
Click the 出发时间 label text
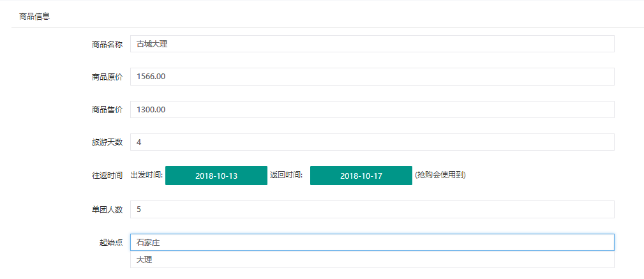pos(147,176)
